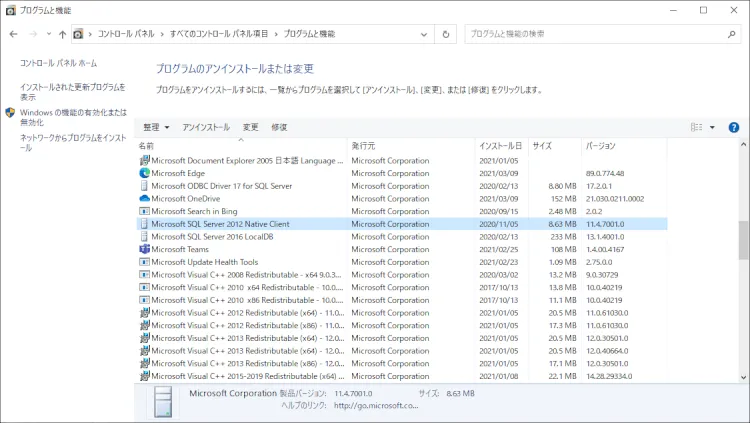Click the SQL Server 2012 Native Client icon

(144, 224)
